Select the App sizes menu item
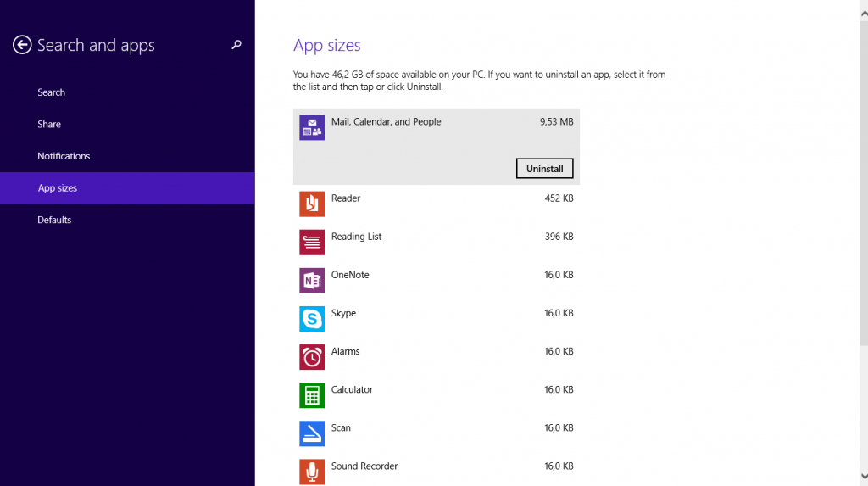Image resolution: width=868 pixels, height=486 pixels. pos(127,187)
